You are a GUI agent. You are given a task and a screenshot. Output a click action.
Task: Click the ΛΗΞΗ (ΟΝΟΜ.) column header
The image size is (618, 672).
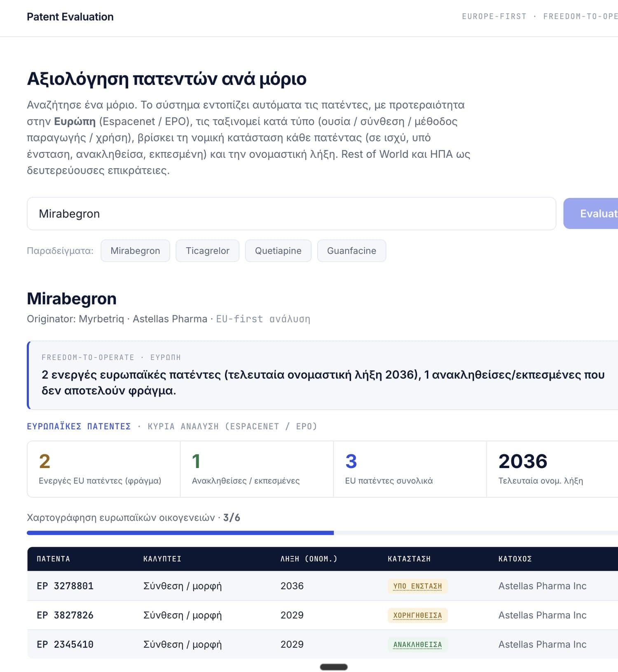309,559
